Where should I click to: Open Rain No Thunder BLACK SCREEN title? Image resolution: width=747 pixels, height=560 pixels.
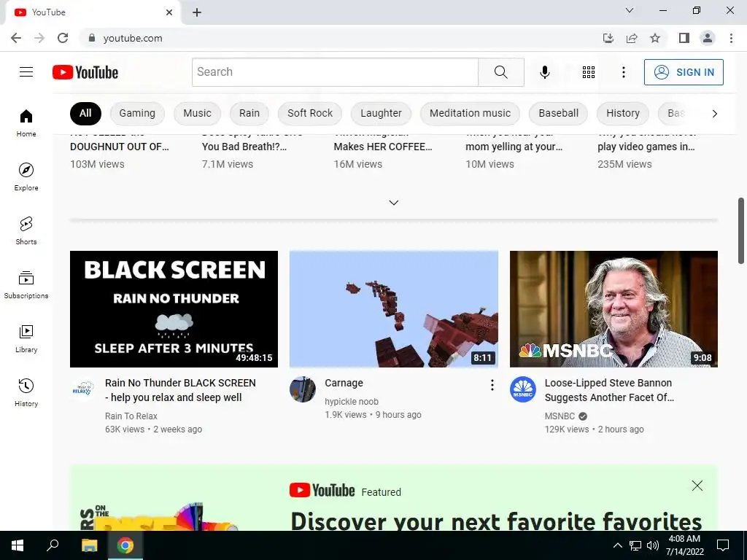coord(181,390)
